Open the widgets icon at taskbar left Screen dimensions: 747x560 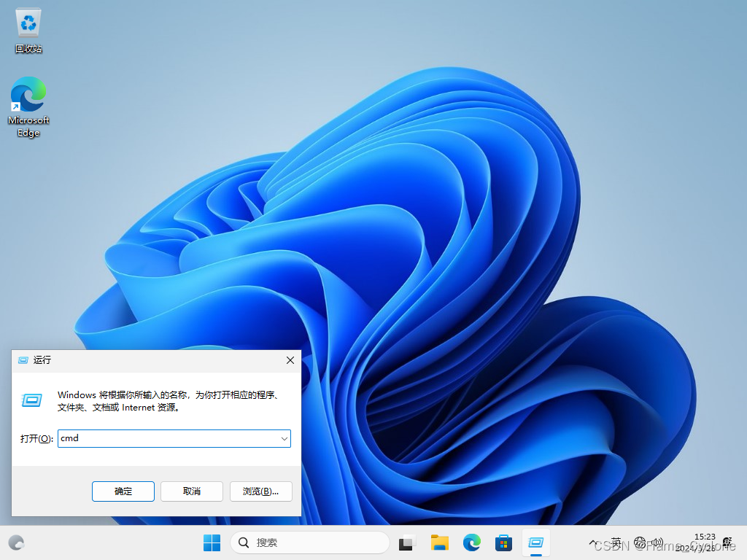coord(16,542)
